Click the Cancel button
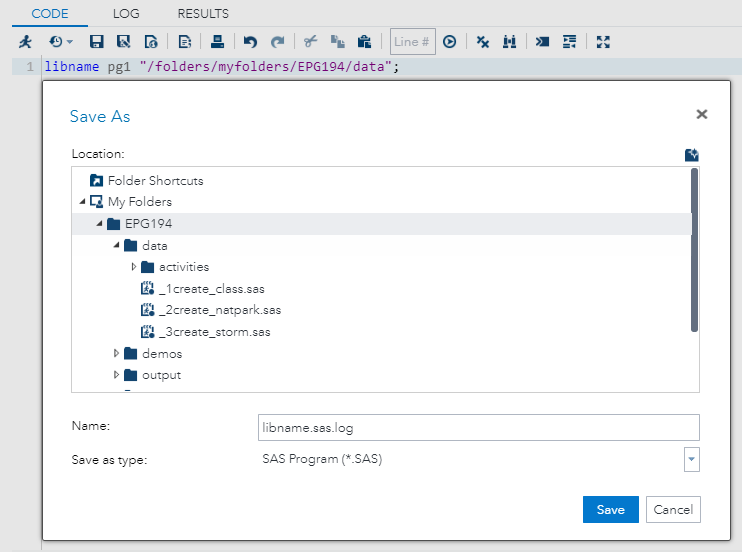Screen dimensions: 742x552 click(x=673, y=509)
